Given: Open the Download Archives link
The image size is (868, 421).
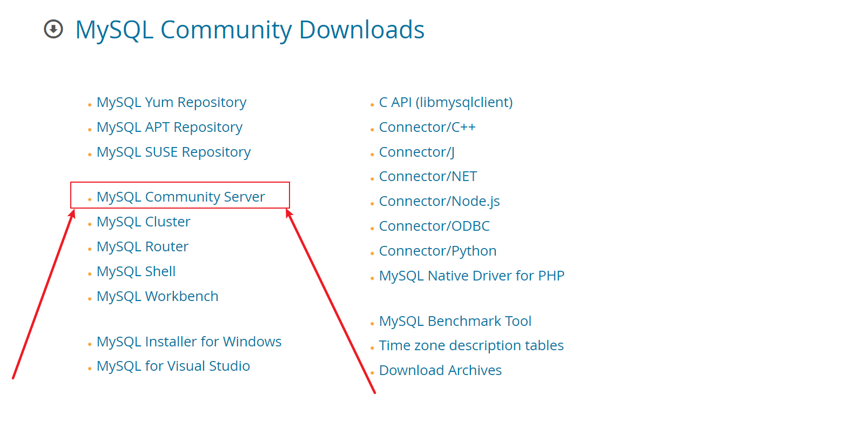Looking at the screenshot, I should point(440,370).
